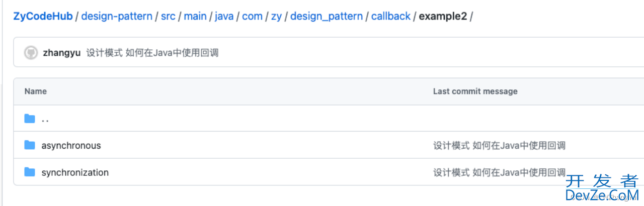
Task: Click the synchronization folder icon
Action: pyautogui.click(x=30, y=172)
